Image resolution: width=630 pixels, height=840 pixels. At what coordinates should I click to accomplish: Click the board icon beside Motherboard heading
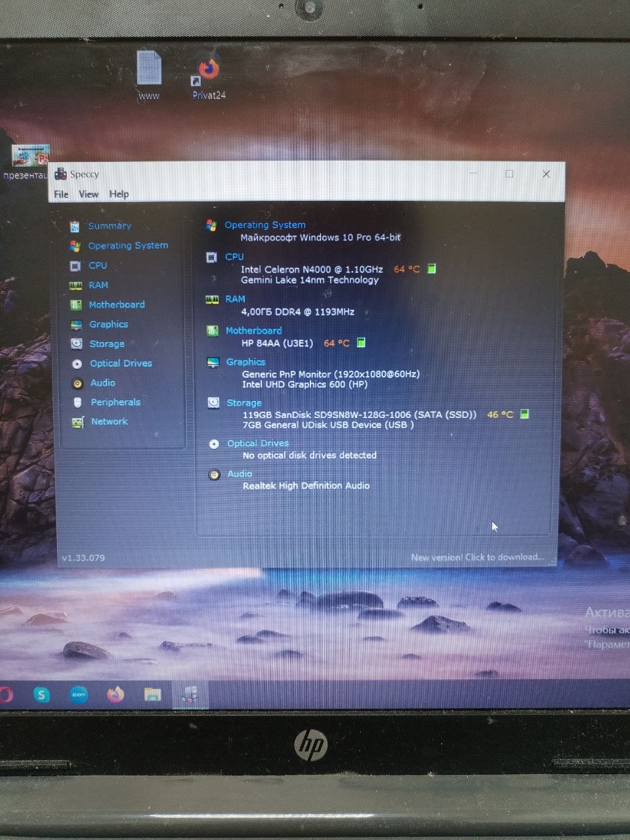pos(212,331)
